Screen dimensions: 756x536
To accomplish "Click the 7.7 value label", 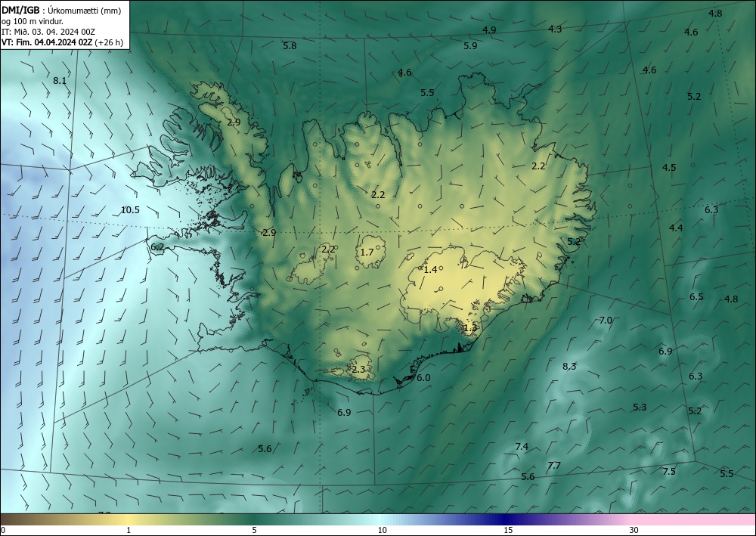I will (554, 465).
